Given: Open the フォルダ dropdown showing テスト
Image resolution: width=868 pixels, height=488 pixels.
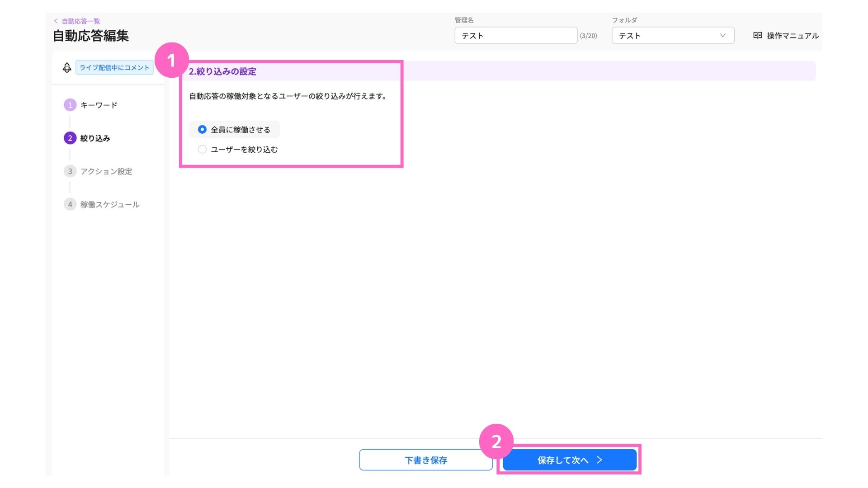Looking at the screenshot, I should [673, 35].
